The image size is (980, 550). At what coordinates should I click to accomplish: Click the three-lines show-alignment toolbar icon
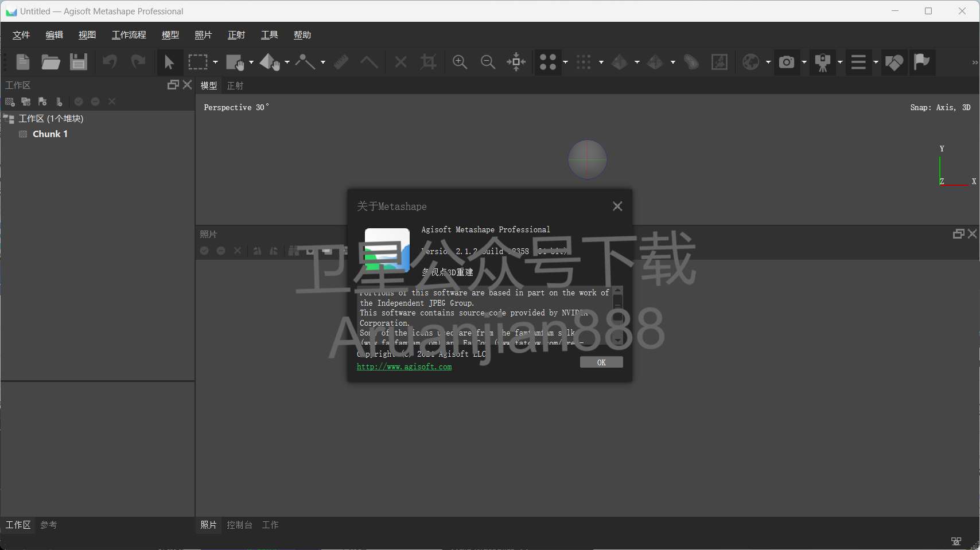(858, 62)
